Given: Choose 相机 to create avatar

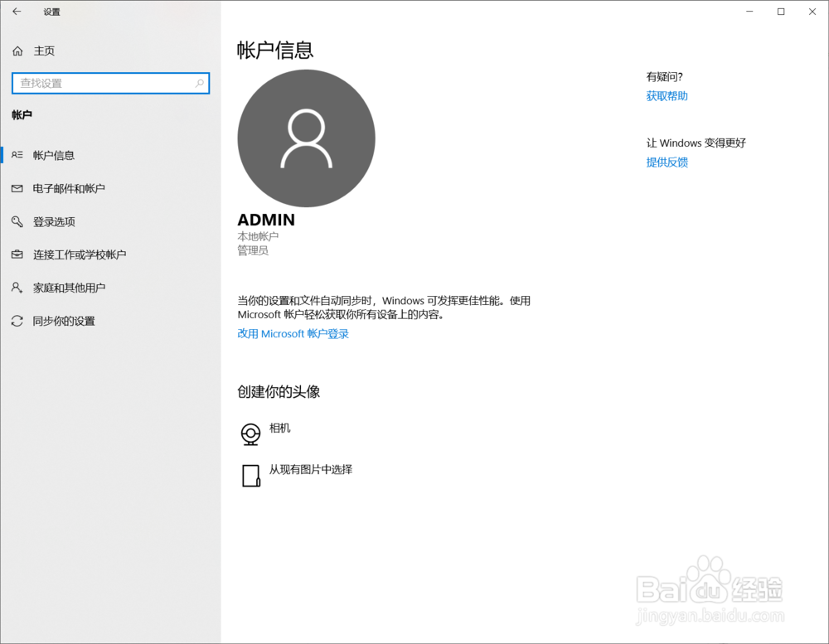Looking at the screenshot, I should click(x=279, y=428).
